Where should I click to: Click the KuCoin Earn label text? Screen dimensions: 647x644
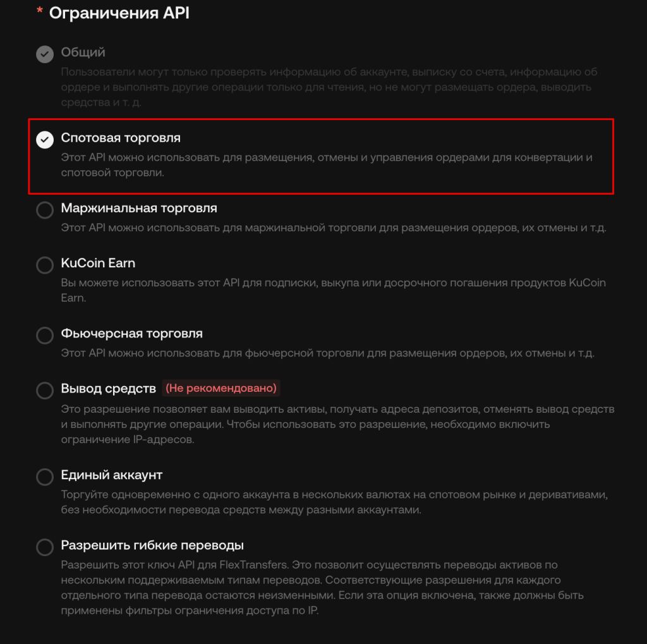(x=98, y=263)
